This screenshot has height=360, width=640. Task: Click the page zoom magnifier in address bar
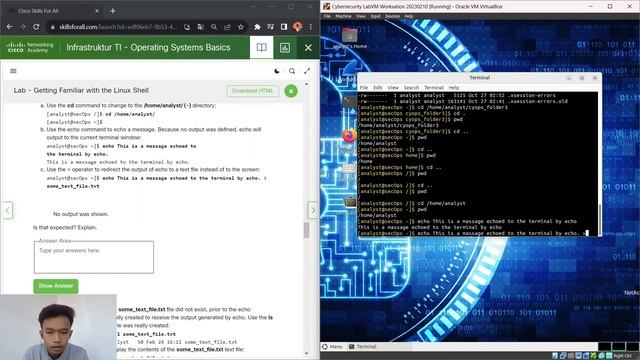point(214,27)
